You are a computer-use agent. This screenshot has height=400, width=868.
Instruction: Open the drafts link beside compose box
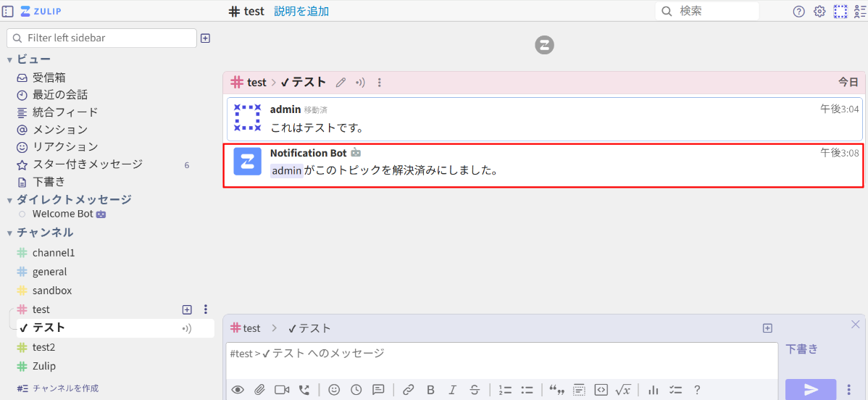tap(801, 349)
